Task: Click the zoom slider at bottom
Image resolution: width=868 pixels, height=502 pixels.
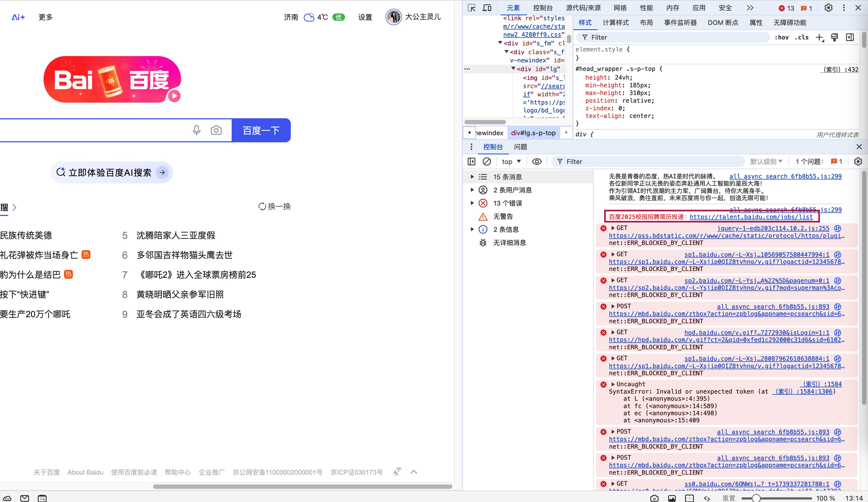Action: tap(756, 498)
